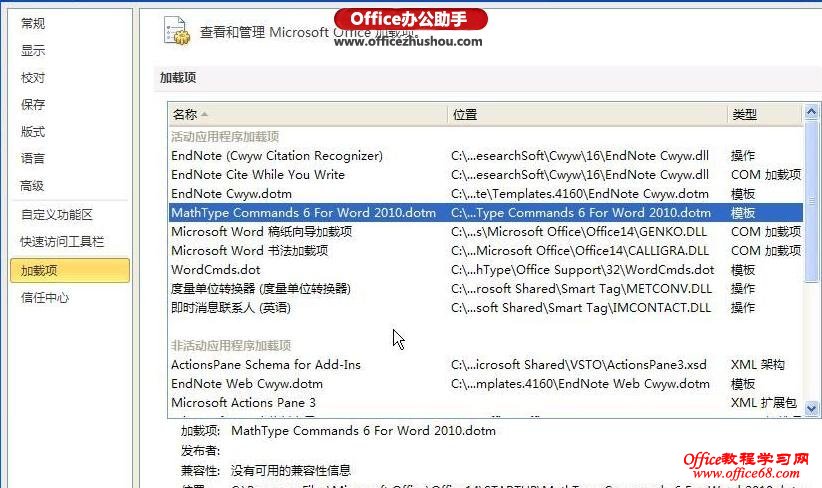Click the scroll down arrow of add-ins list

(x=811, y=408)
